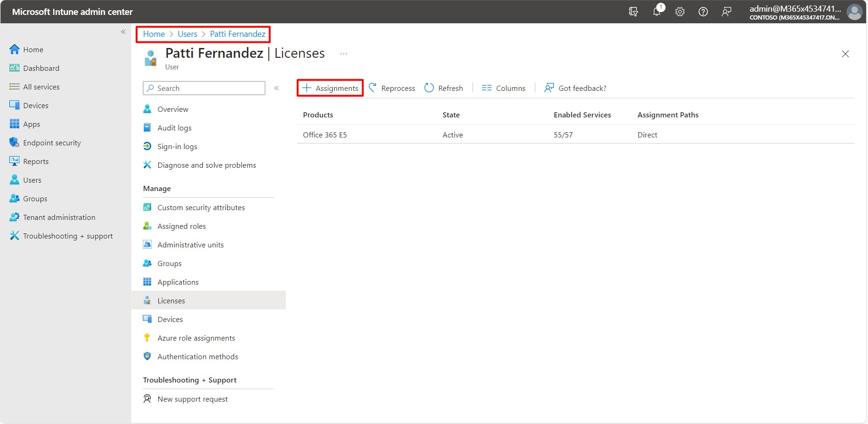
Task: Open the help question mark icon
Action: click(703, 12)
